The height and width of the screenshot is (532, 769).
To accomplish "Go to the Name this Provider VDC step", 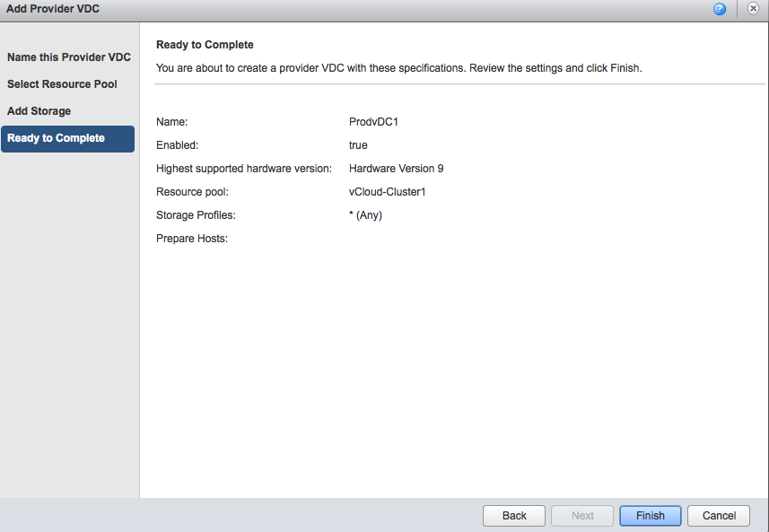I will click(68, 57).
